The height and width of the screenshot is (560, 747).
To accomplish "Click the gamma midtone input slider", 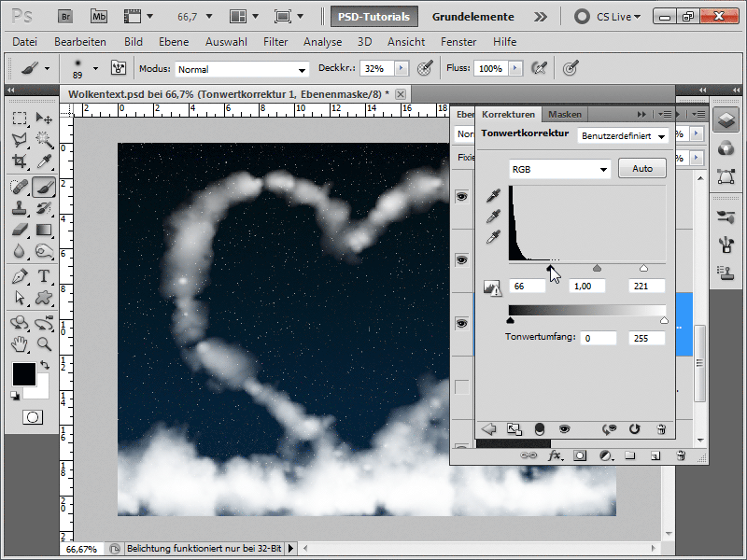I will coord(597,269).
